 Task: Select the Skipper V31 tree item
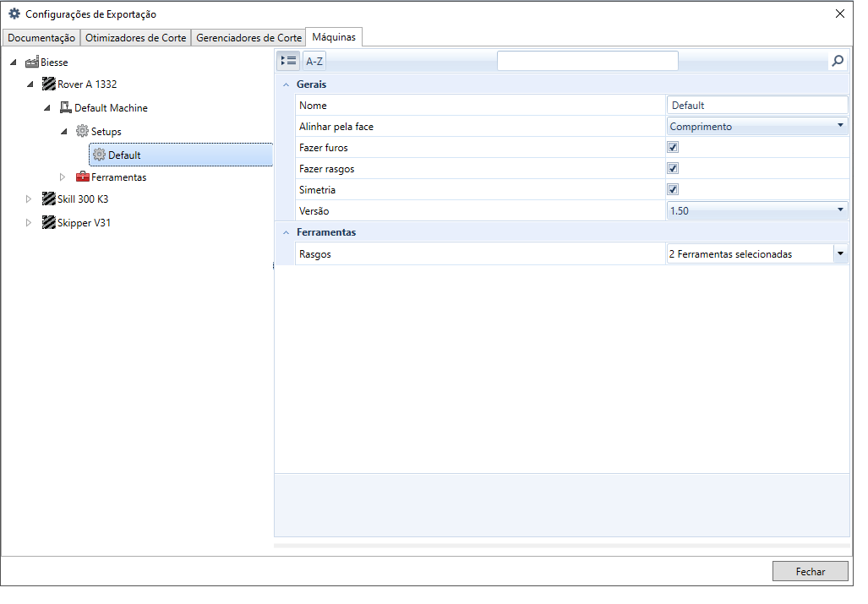(85, 222)
